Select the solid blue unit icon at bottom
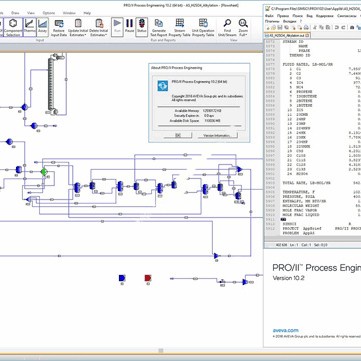This screenshot has height=361, width=361. pyautogui.click(x=122, y=278)
